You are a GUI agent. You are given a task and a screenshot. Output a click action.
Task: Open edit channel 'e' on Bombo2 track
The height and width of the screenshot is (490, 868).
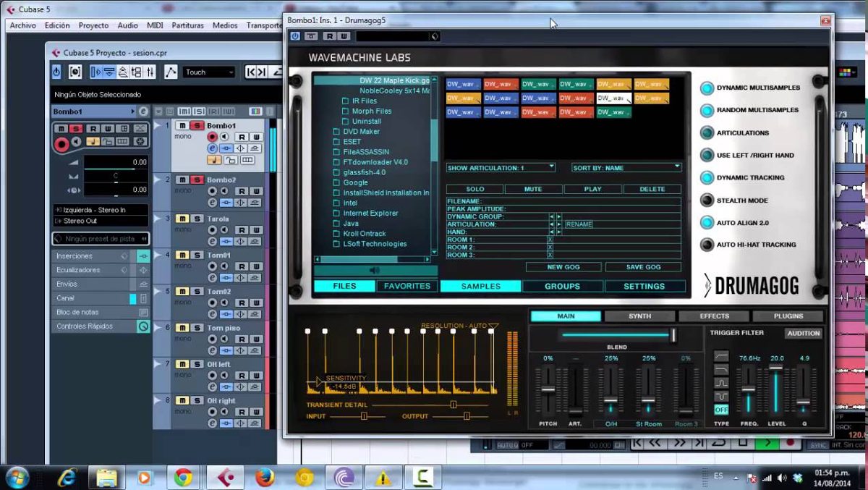212,203
